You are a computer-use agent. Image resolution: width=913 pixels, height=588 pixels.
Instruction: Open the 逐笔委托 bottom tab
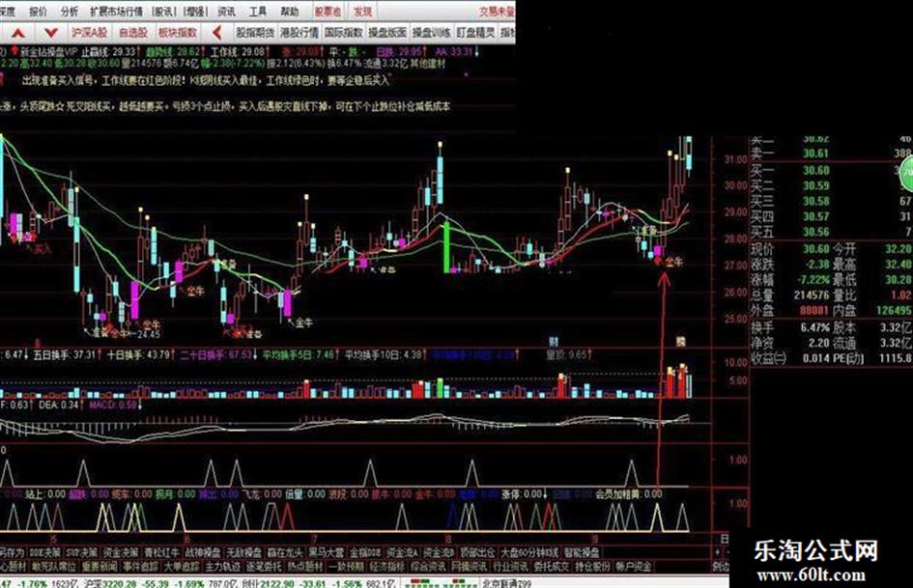[264, 566]
